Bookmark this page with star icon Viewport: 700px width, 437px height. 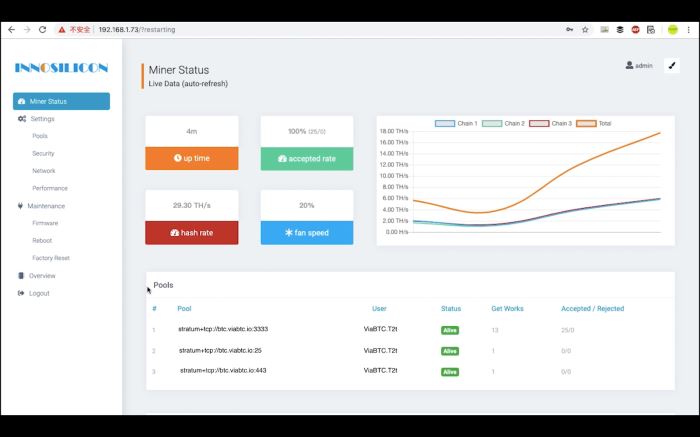(x=585, y=29)
